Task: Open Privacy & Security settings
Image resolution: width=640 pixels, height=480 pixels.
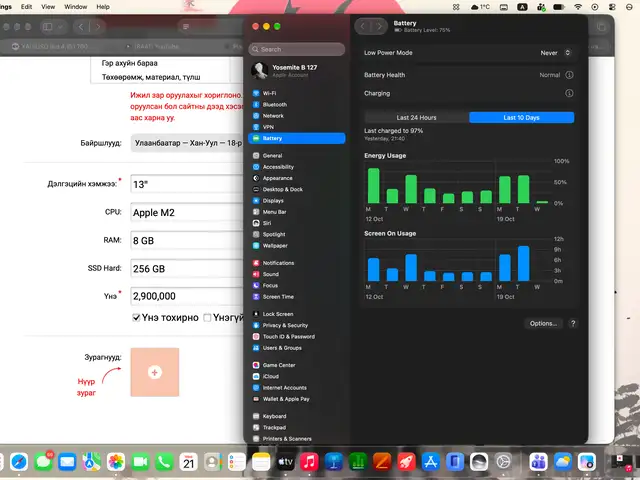Action: pos(297,325)
